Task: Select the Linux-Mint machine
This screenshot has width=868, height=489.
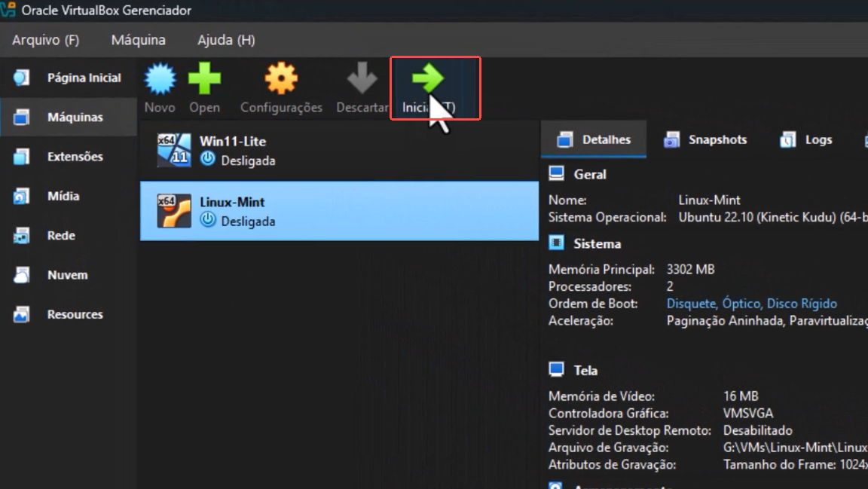Action: point(339,211)
